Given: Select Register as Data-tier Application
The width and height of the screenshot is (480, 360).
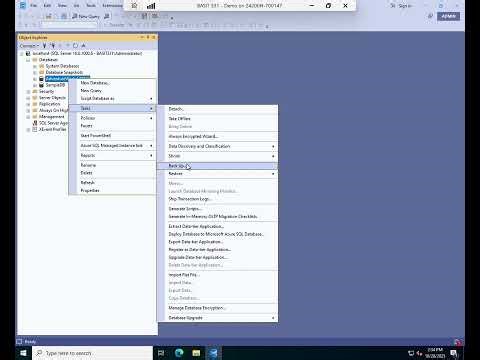Looking at the screenshot, I should (217, 250).
